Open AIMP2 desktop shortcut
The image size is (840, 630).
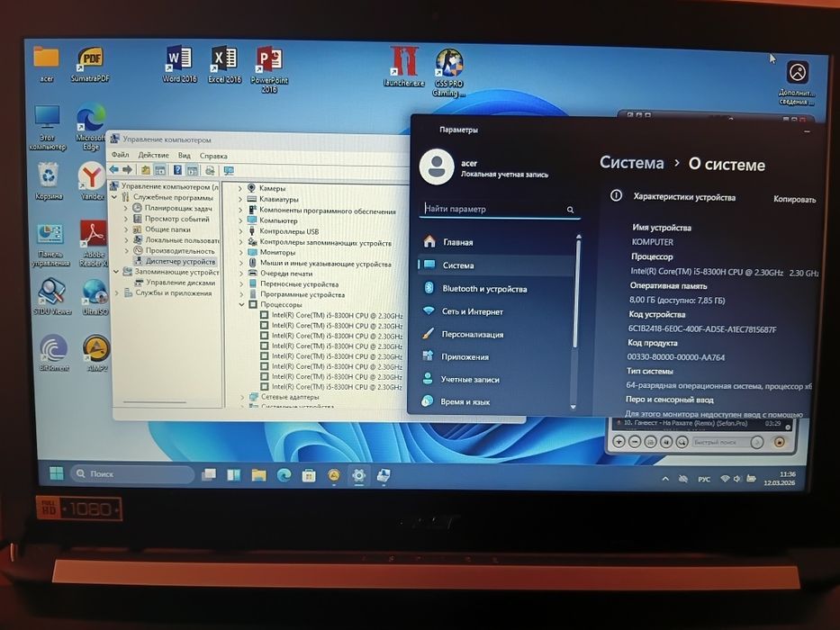pyautogui.click(x=96, y=354)
